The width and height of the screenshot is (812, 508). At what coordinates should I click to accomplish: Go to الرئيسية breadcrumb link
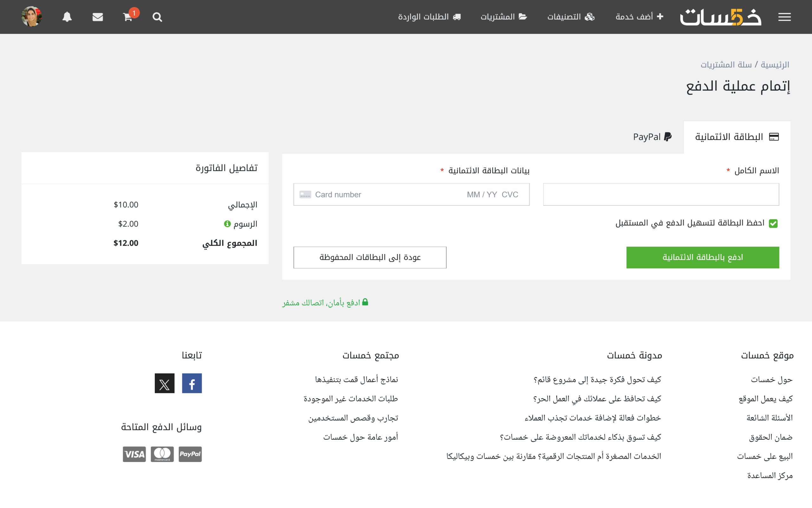[775, 64]
